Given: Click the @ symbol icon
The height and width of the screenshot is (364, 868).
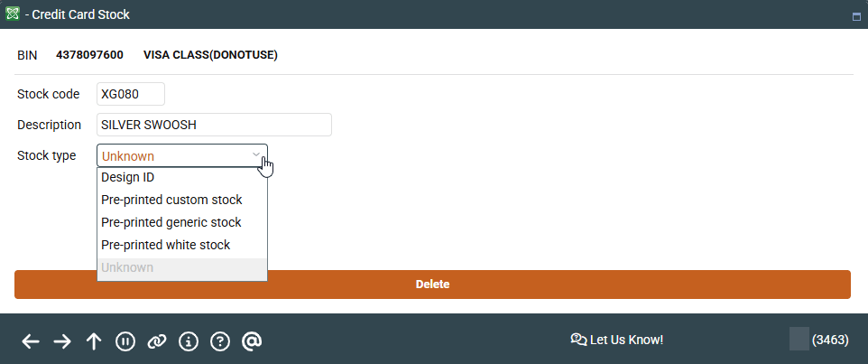Looking at the screenshot, I should pyautogui.click(x=252, y=341).
